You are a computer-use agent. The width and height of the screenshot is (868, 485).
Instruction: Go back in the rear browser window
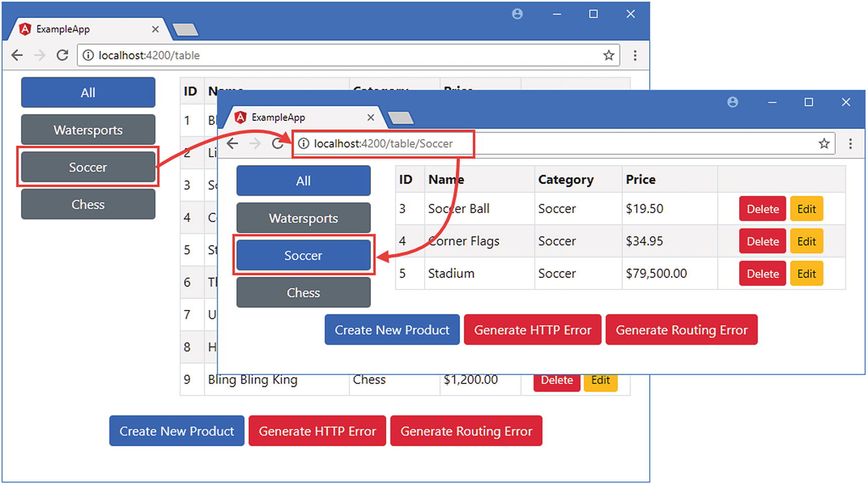coord(17,55)
